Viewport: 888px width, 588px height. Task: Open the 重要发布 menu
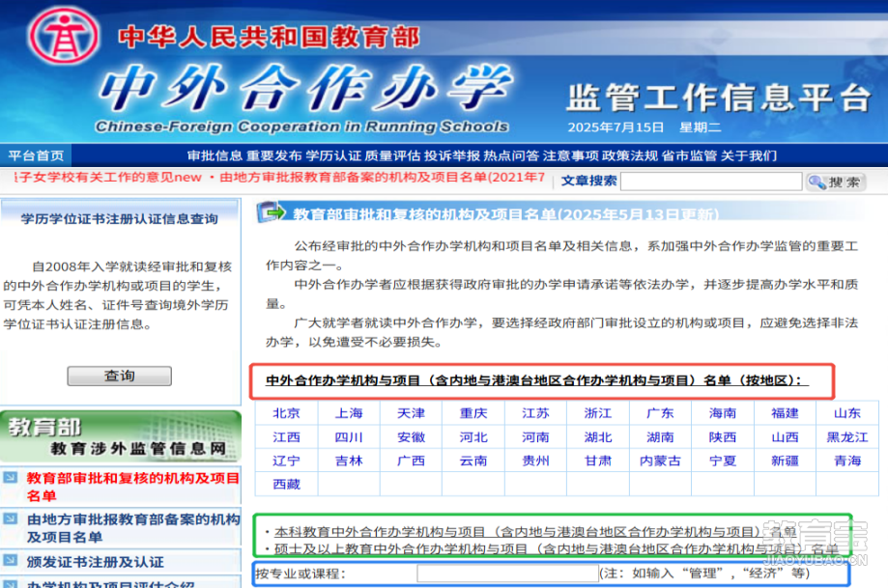pos(274,155)
